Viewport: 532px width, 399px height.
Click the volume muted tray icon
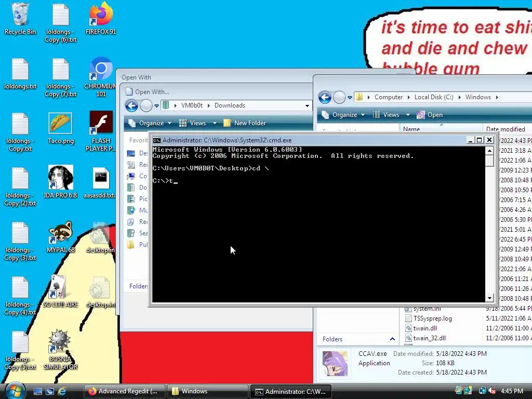(491, 391)
